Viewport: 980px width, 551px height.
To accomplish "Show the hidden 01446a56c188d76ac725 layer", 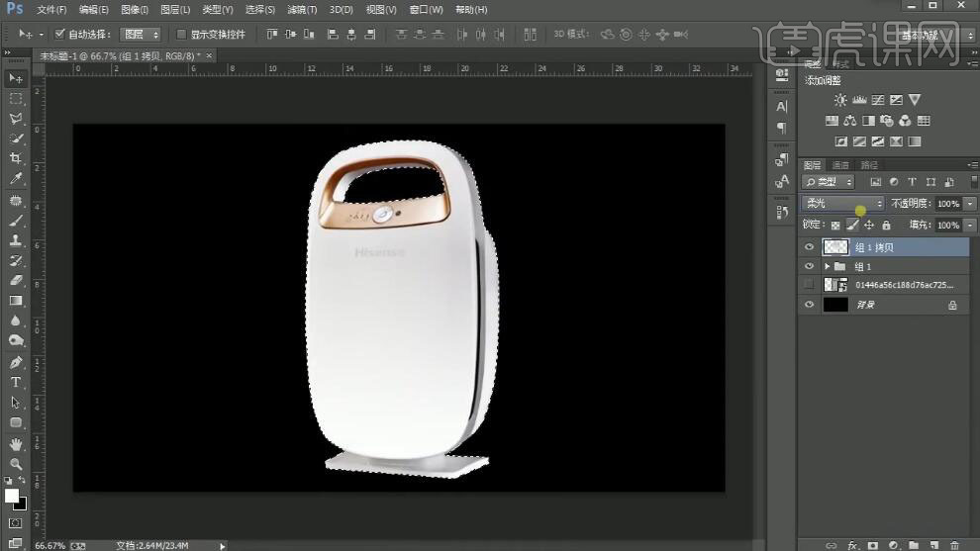I will click(810, 285).
